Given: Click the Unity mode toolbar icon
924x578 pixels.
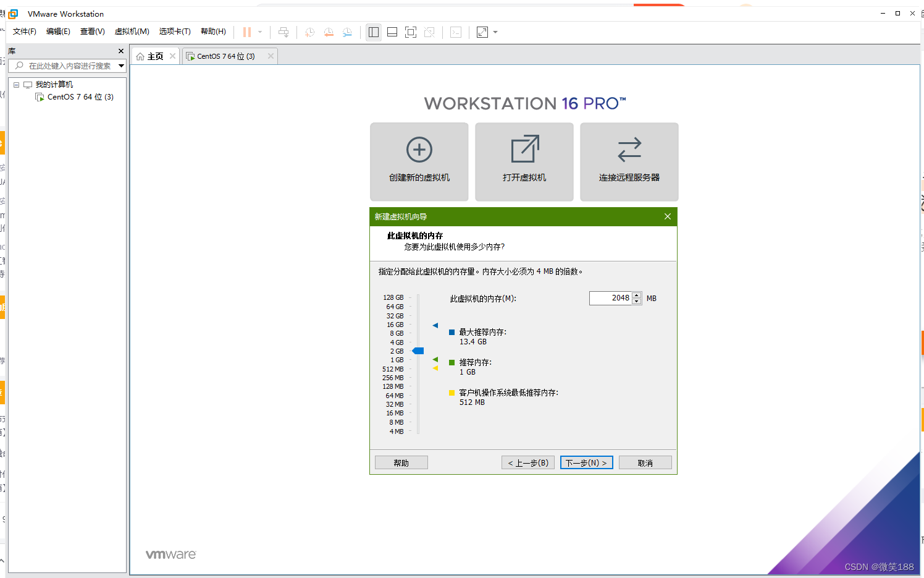Looking at the screenshot, I should [429, 32].
